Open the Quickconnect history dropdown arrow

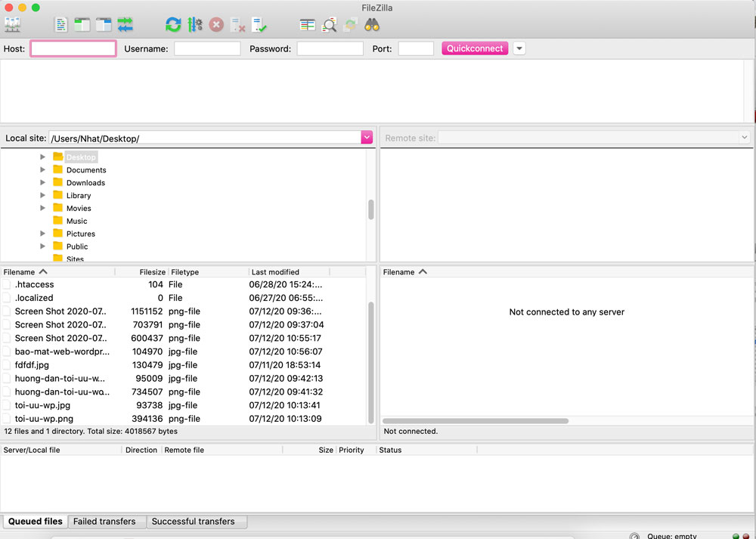pyautogui.click(x=519, y=48)
